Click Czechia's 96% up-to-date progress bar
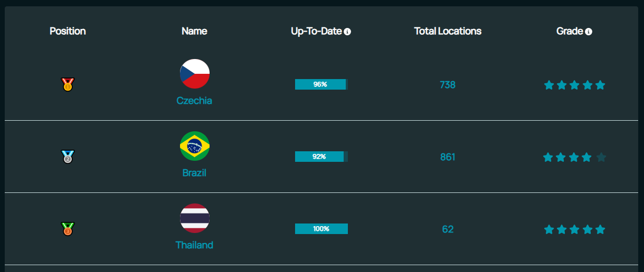The width and height of the screenshot is (644, 272). [321, 84]
